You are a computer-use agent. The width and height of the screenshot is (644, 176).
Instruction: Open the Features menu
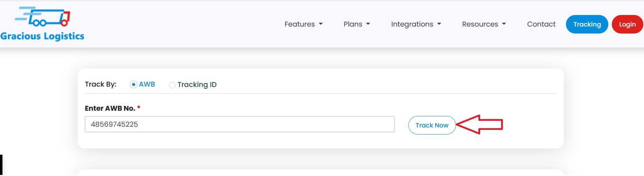(299, 24)
